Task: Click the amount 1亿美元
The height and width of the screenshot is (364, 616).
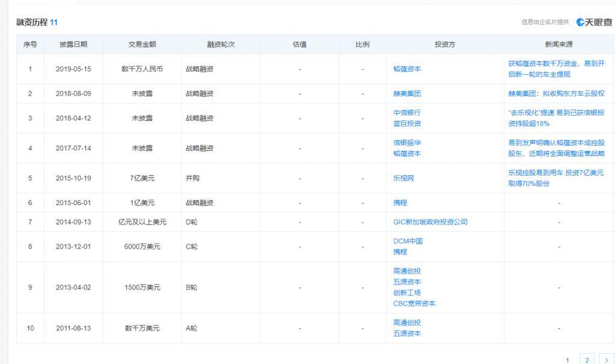Action: click(142, 203)
